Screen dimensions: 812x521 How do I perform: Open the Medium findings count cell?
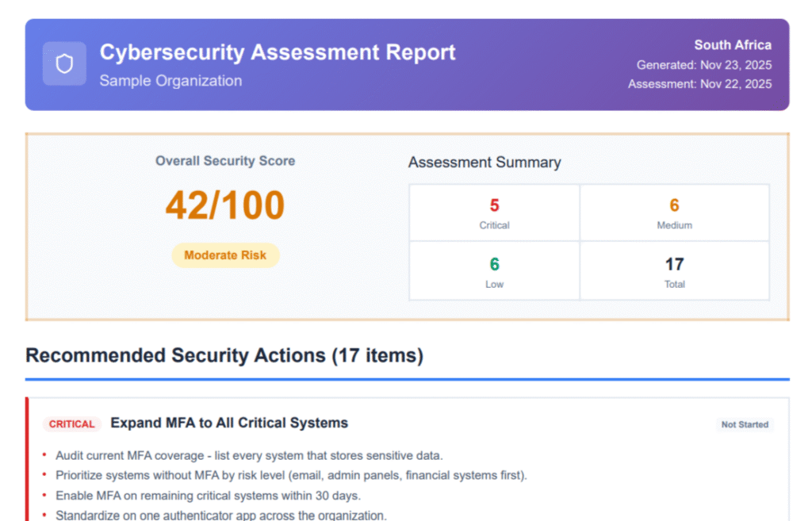(674, 213)
